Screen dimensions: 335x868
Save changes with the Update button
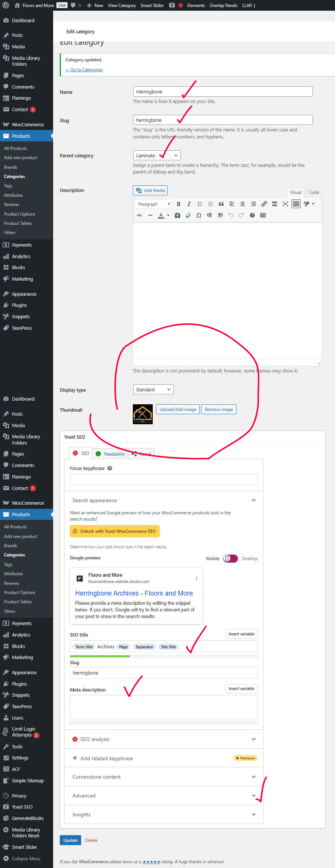(70, 840)
